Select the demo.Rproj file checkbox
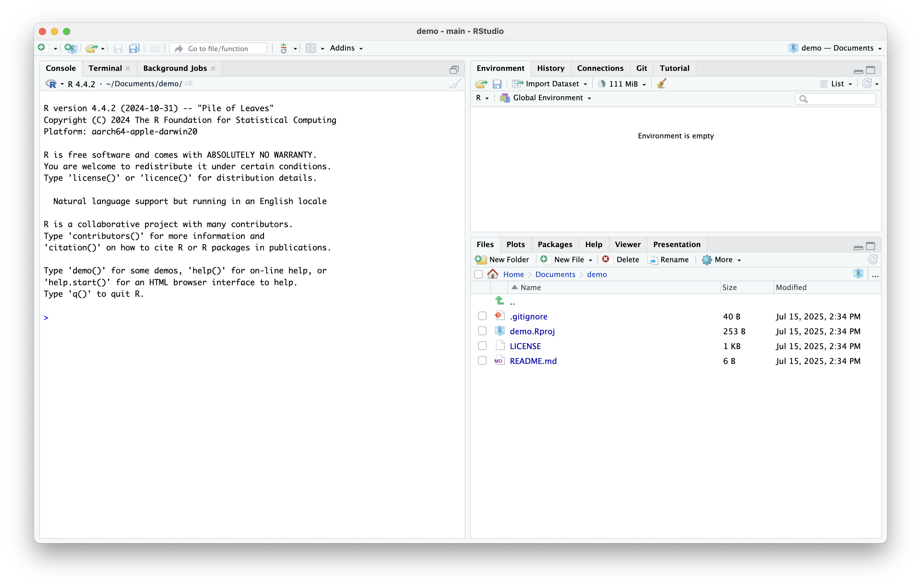 [x=482, y=331]
